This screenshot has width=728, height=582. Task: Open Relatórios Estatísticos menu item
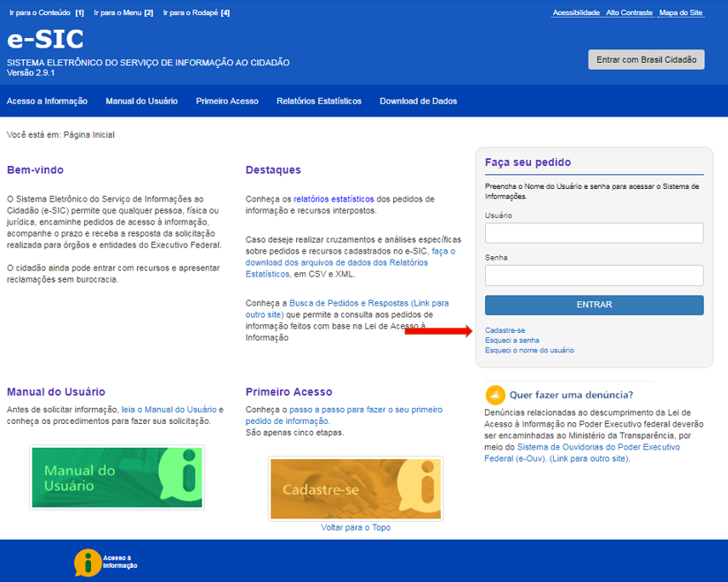point(319,101)
